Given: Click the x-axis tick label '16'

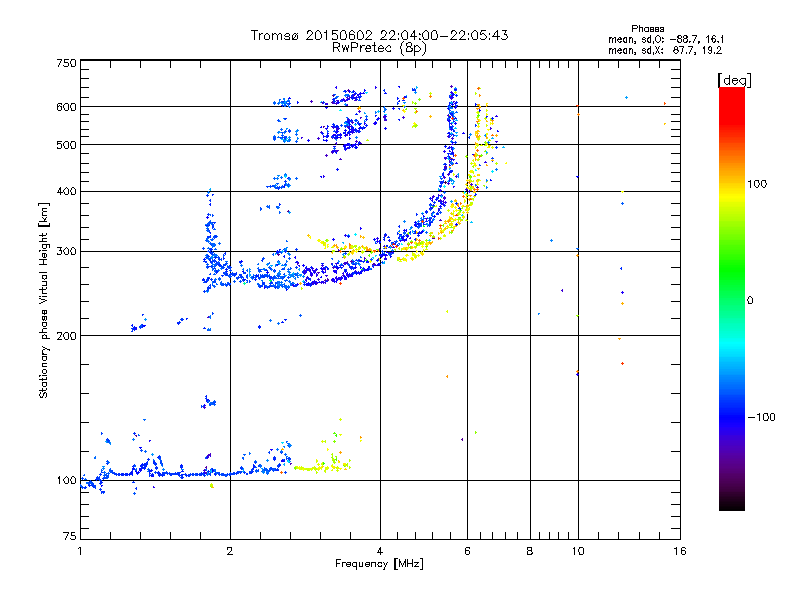Looking at the screenshot, I should pyautogui.click(x=680, y=551).
